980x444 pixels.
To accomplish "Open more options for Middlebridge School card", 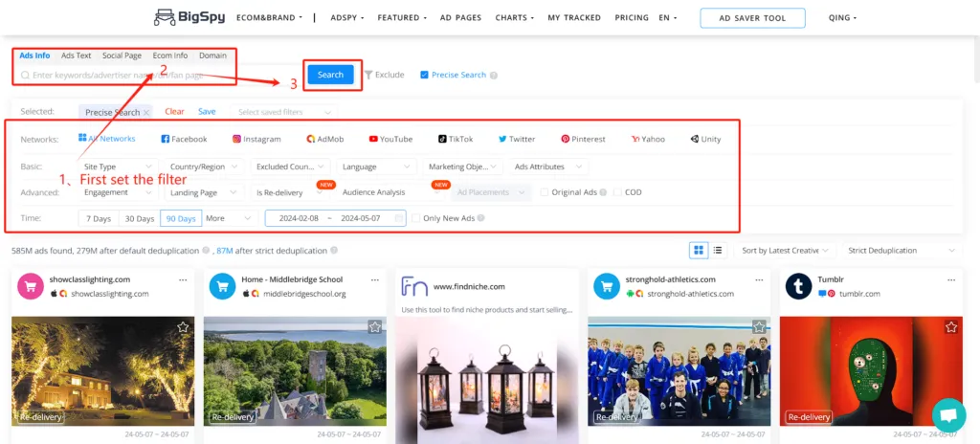I will [x=374, y=279].
